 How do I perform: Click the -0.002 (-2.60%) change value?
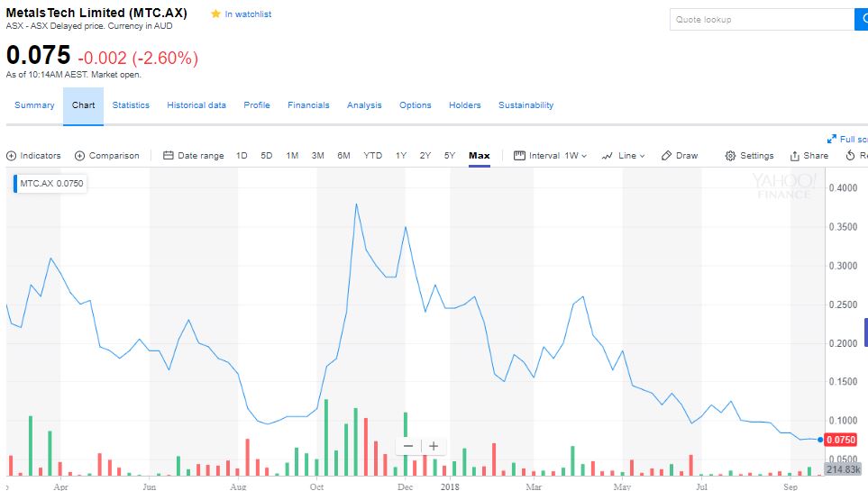click(138, 58)
